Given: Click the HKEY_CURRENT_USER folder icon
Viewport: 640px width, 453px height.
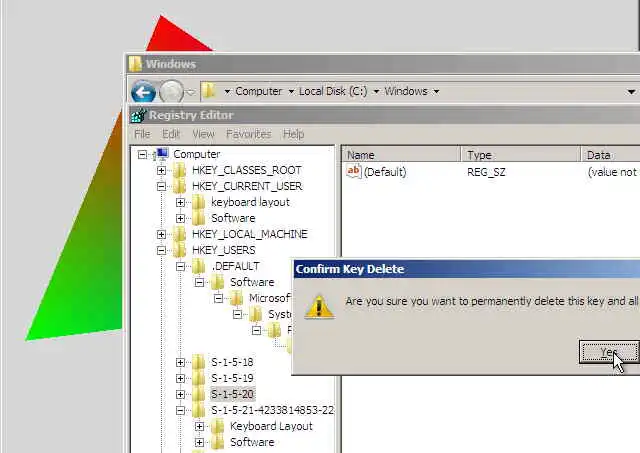Looking at the screenshot, I should 180,186.
